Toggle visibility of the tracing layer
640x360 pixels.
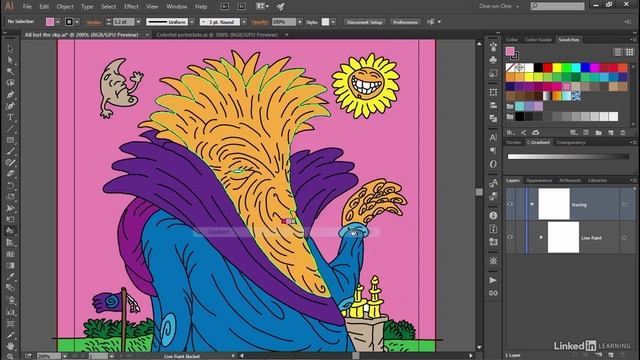tap(510, 204)
